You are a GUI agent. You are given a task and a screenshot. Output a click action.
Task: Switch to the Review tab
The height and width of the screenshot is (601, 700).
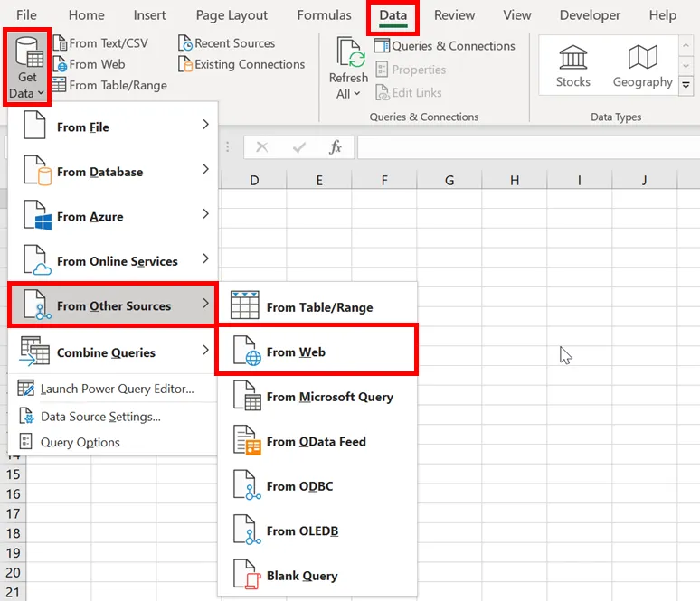pos(455,15)
